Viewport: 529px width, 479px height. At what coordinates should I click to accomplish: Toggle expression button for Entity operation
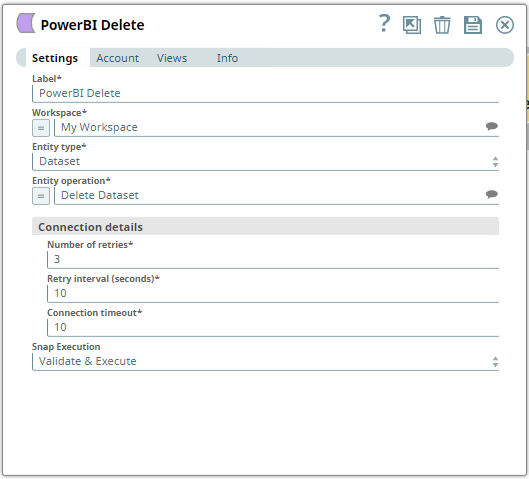tap(41, 196)
